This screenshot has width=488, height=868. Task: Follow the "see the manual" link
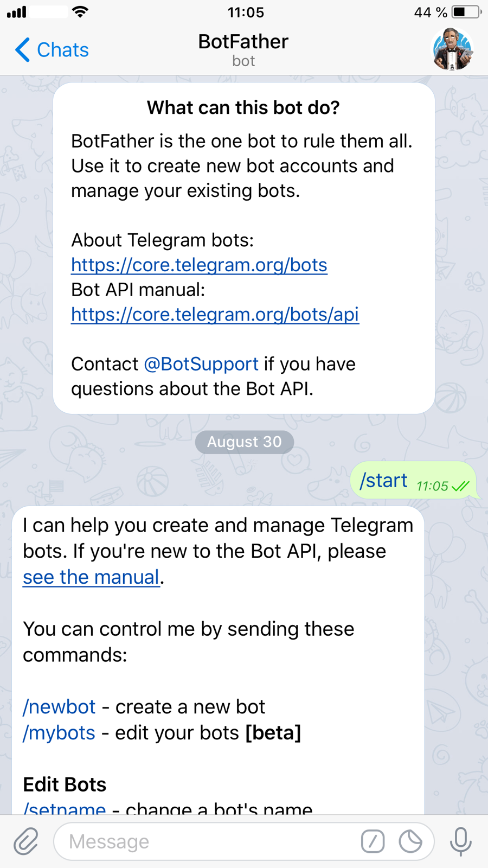click(91, 577)
